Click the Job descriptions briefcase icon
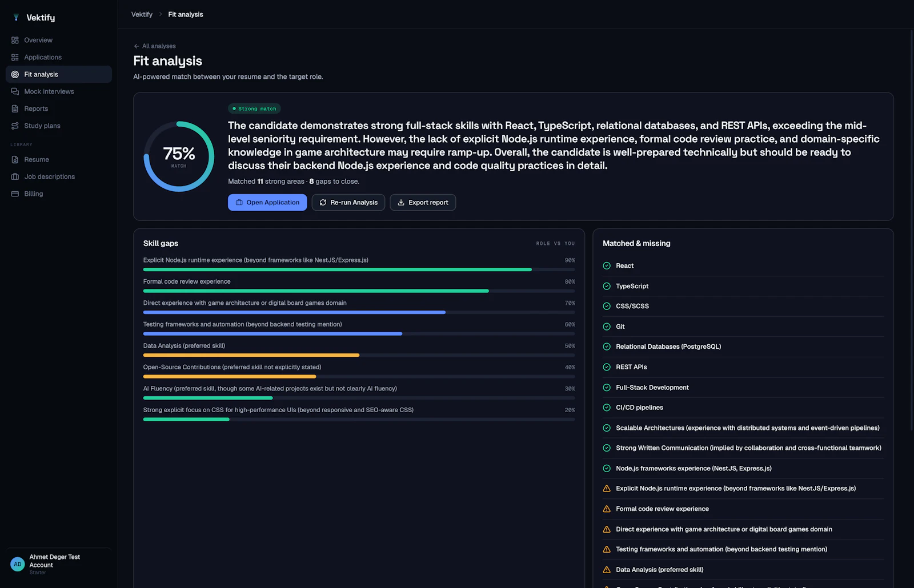This screenshot has height=588, width=914. coord(15,176)
